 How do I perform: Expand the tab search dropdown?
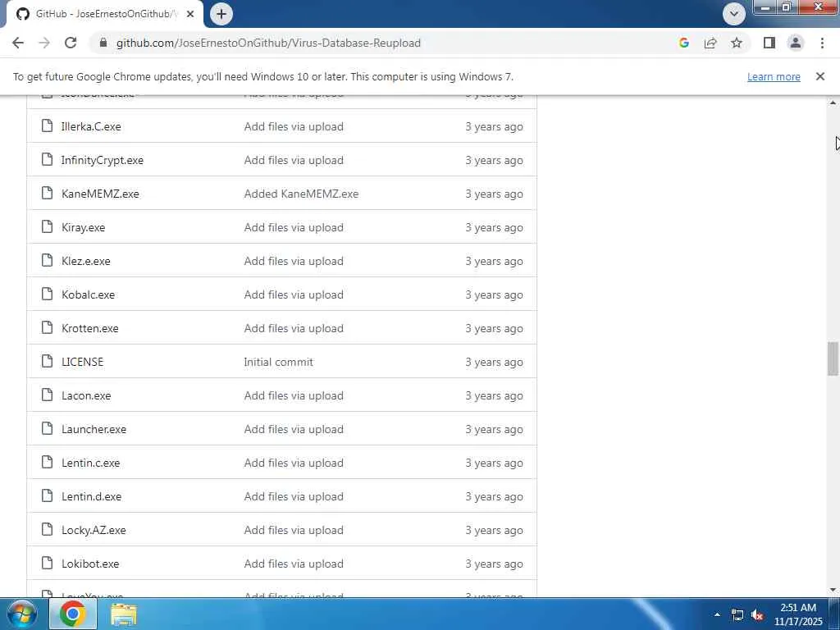point(734,14)
